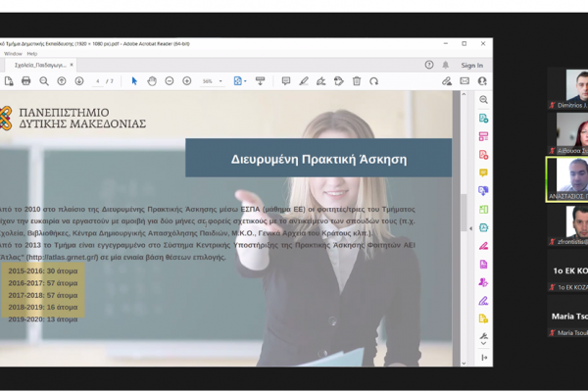Viewport: 588px width, 392px height.
Task: Open the http://atlas.grnet.gr/ link in slide
Action: click(63, 258)
